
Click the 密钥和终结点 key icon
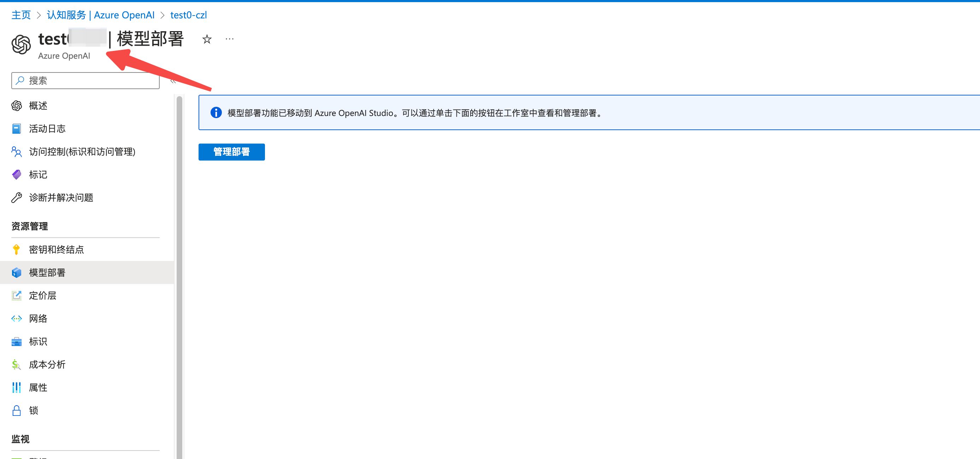tap(16, 250)
